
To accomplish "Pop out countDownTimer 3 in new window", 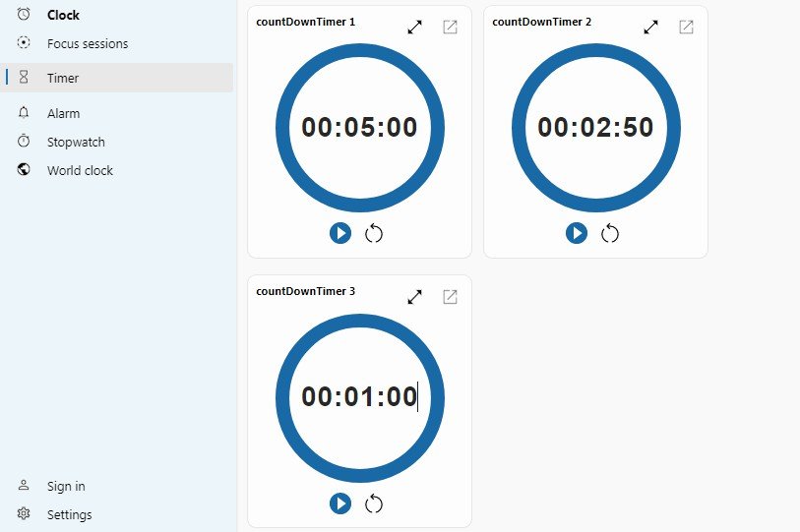I will pos(450,297).
